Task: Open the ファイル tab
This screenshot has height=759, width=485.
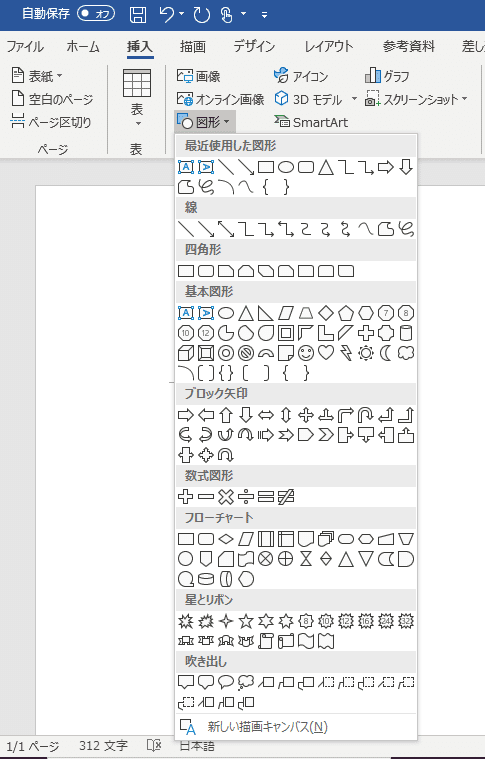Action: coord(25,46)
